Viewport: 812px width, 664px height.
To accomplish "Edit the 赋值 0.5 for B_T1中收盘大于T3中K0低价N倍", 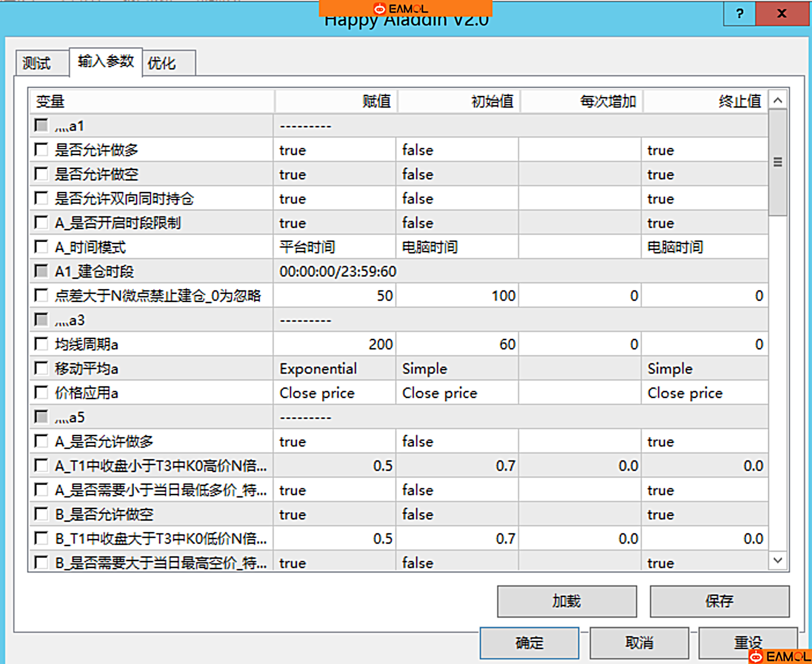I will coord(335,538).
